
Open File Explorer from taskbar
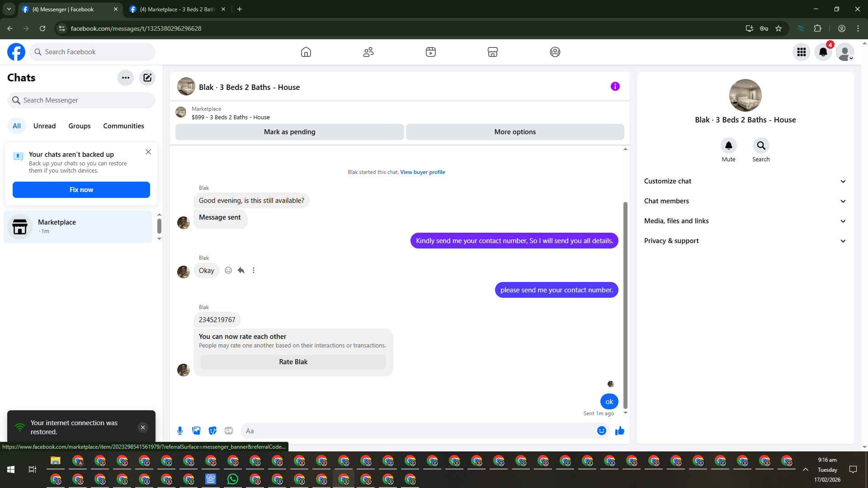tap(56, 461)
